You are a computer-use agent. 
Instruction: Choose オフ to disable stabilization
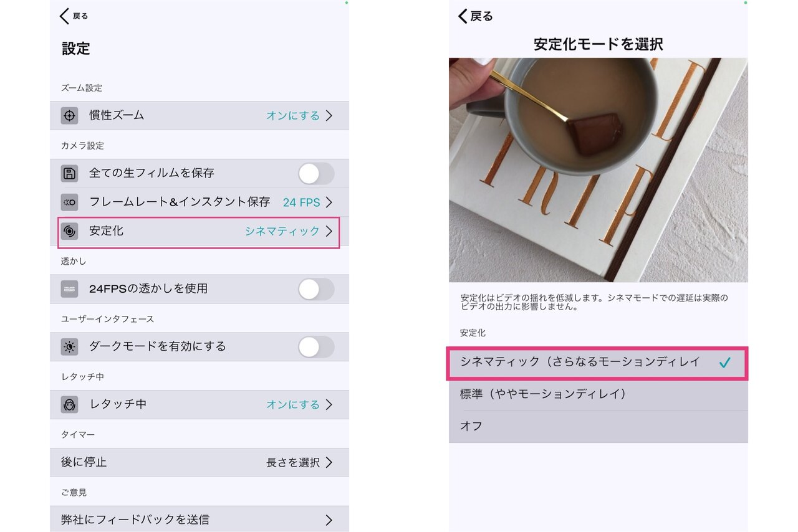598,427
